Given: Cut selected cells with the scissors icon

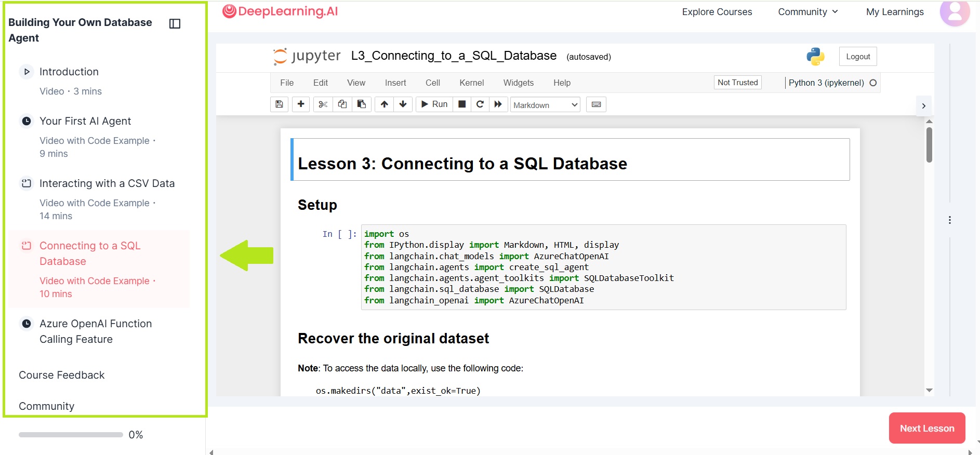Looking at the screenshot, I should [323, 104].
